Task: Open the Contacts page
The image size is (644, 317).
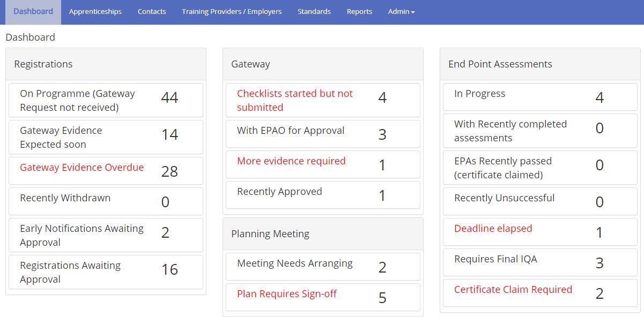Action: pyautogui.click(x=152, y=12)
